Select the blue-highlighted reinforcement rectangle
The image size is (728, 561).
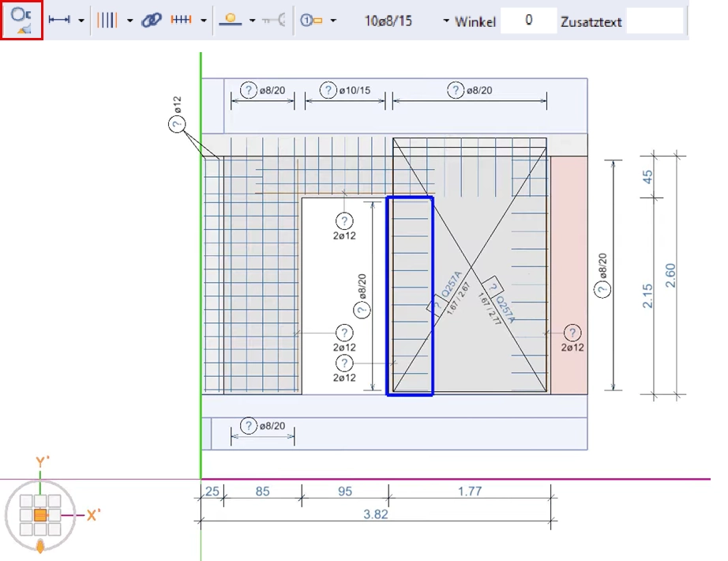tap(409, 296)
